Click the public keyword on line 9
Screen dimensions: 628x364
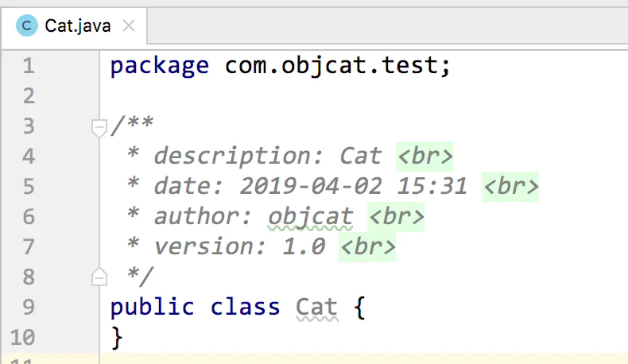coord(152,308)
